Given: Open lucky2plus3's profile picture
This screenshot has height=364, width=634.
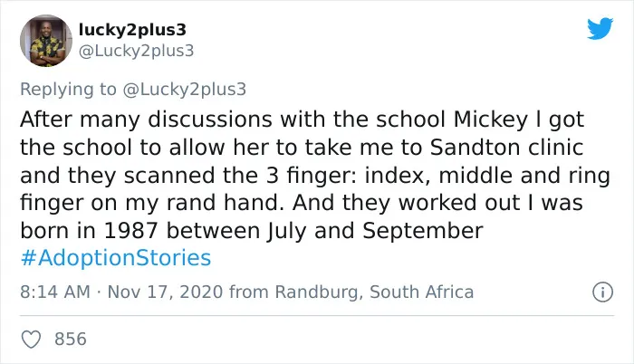Looking at the screenshot, I should pyautogui.click(x=45, y=41).
